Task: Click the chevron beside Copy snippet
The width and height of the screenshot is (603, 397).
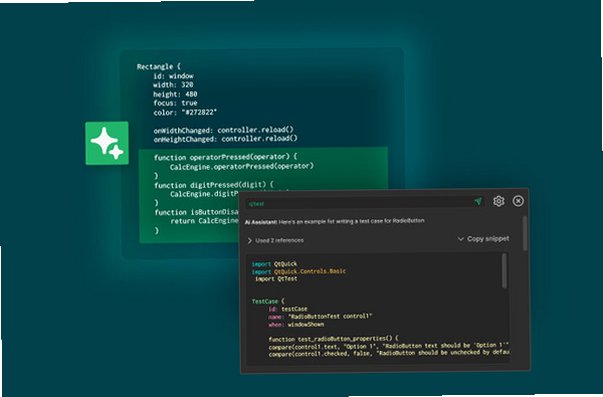Action: pos(460,239)
